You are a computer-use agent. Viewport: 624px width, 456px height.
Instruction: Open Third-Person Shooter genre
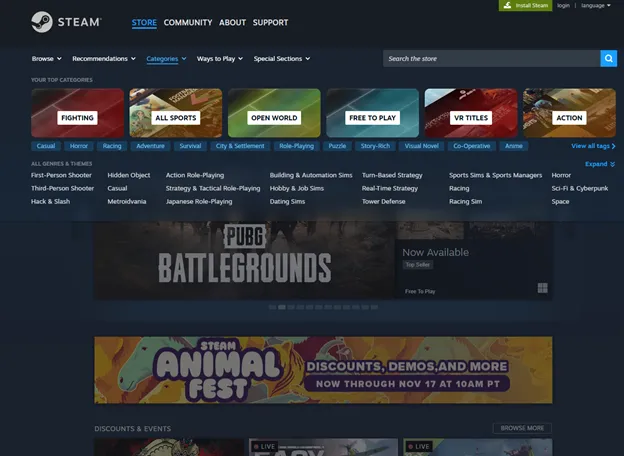[62, 188]
